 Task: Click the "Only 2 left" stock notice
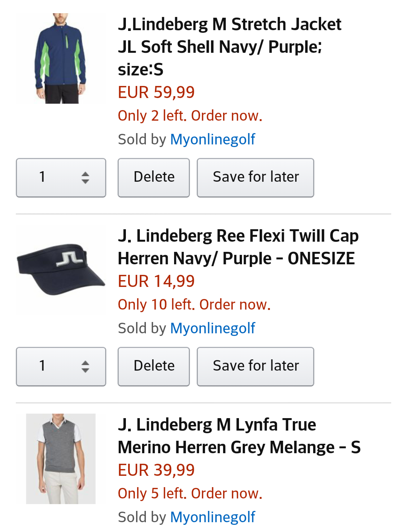pyautogui.click(x=190, y=116)
